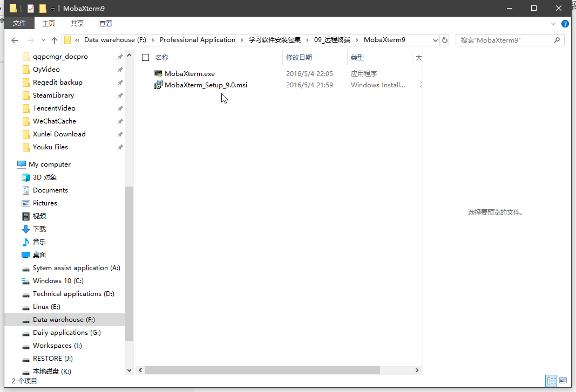Image resolution: width=576 pixels, height=392 pixels.
Task: Go up one folder level arrow
Action: 55,40
